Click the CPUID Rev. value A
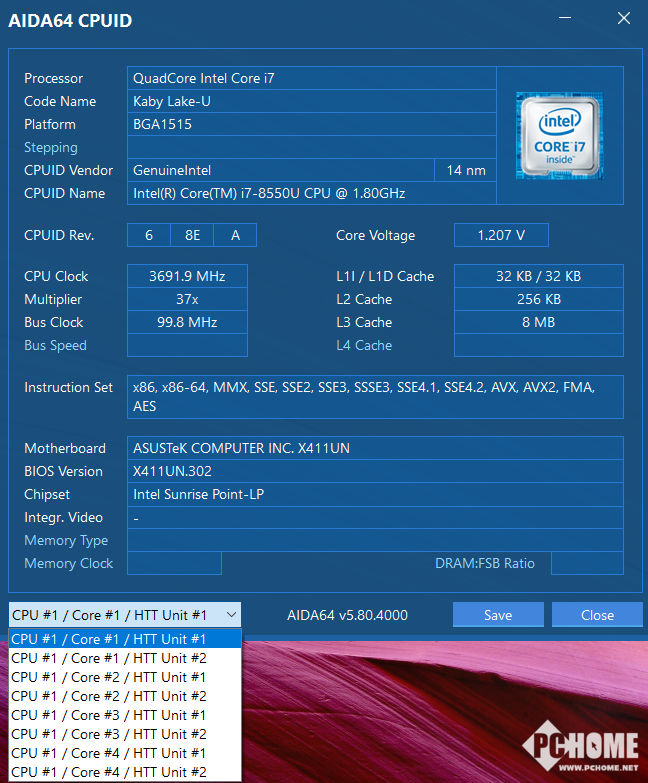Viewport: 648px width, 783px height. [235, 235]
